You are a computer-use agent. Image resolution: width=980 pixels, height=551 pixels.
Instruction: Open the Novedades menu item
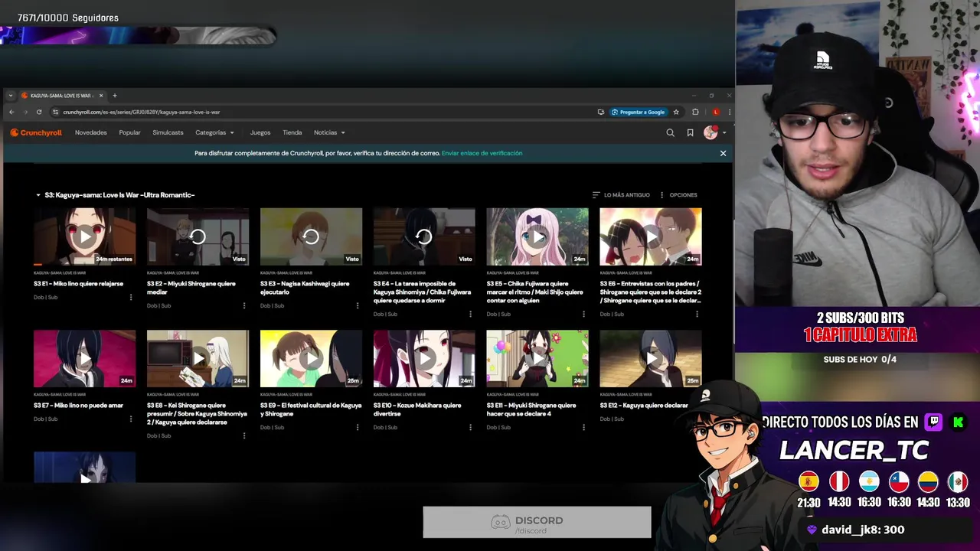[x=91, y=132]
